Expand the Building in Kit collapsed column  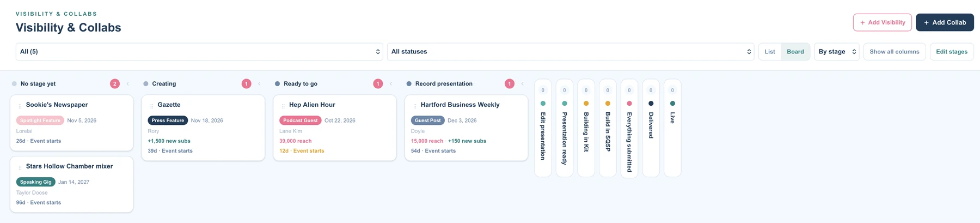click(x=586, y=128)
